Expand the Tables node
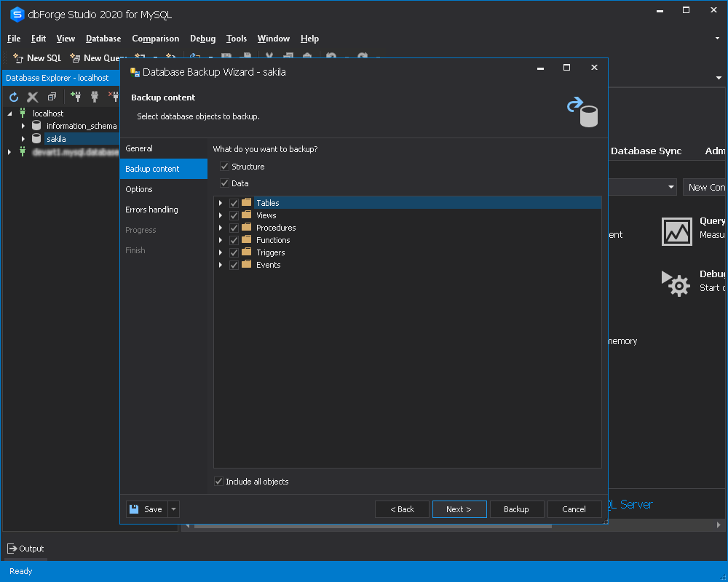 pyautogui.click(x=221, y=203)
